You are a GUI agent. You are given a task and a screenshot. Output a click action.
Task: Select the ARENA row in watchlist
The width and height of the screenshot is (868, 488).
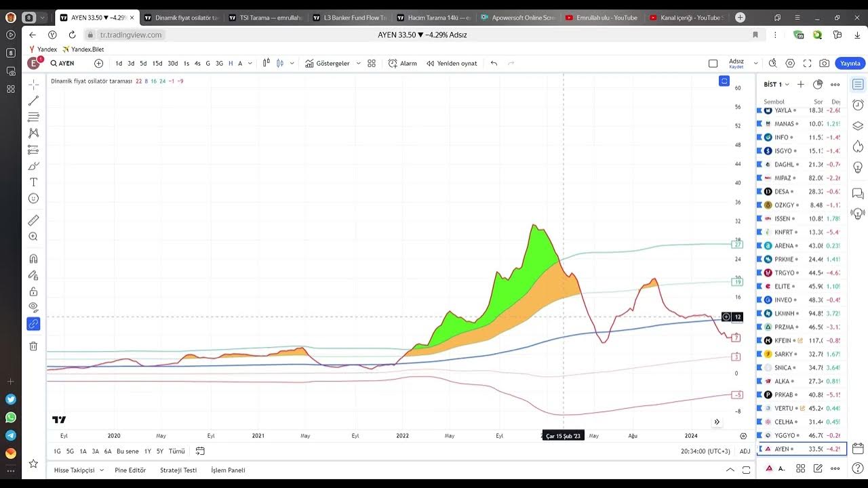802,246
